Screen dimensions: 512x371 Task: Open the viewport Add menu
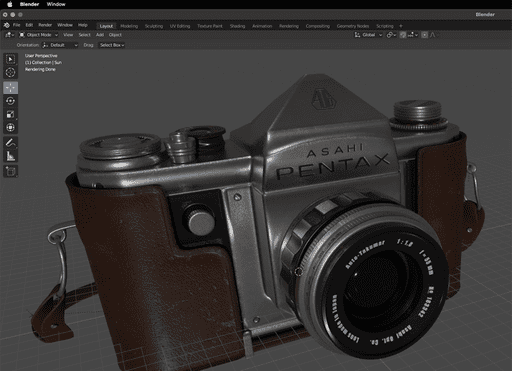pos(100,35)
